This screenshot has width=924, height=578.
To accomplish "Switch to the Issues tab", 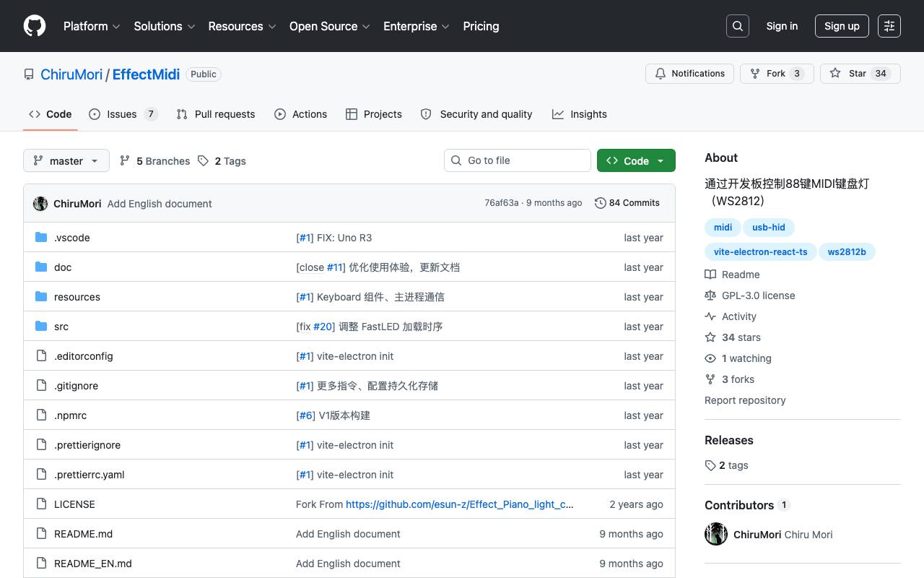I will pyautogui.click(x=123, y=114).
